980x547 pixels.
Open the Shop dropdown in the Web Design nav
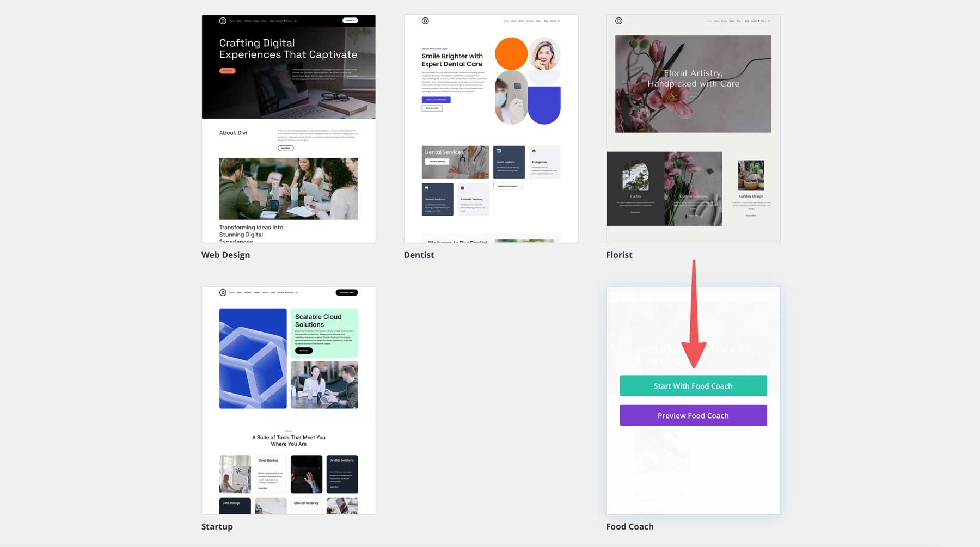pyautogui.click(x=265, y=21)
